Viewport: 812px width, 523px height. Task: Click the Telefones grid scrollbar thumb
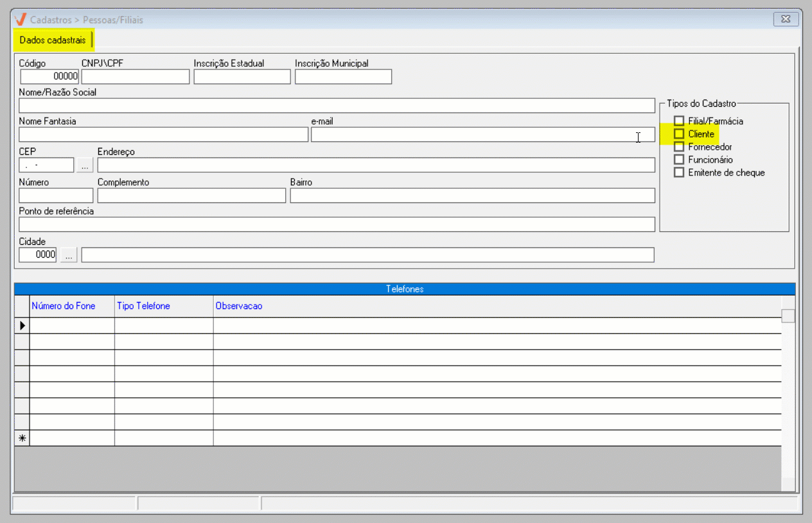point(788,315)
